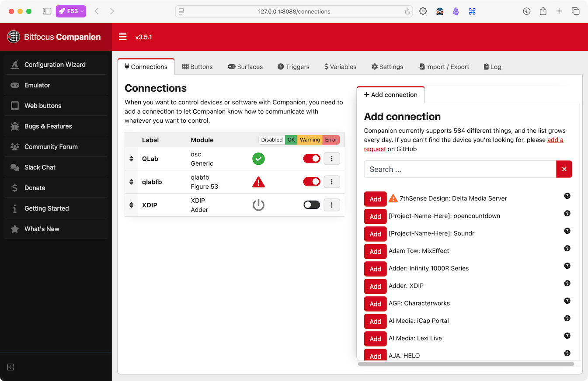
Task: Disable the QLab connection toggle
Action: coord(312,159)
